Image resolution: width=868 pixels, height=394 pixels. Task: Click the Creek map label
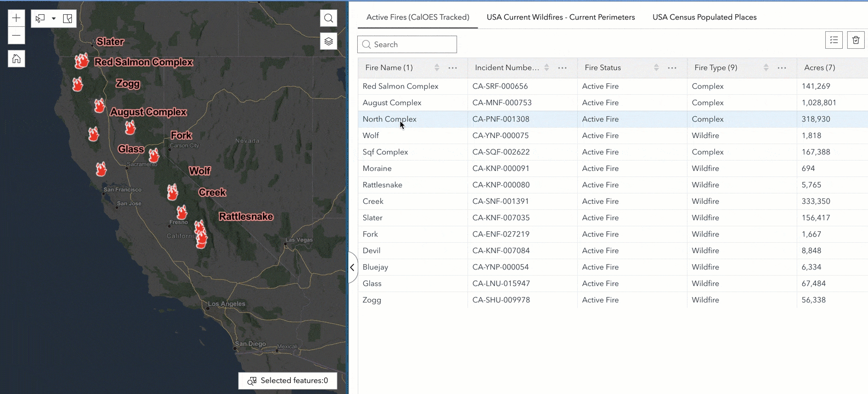click(212, 192)
